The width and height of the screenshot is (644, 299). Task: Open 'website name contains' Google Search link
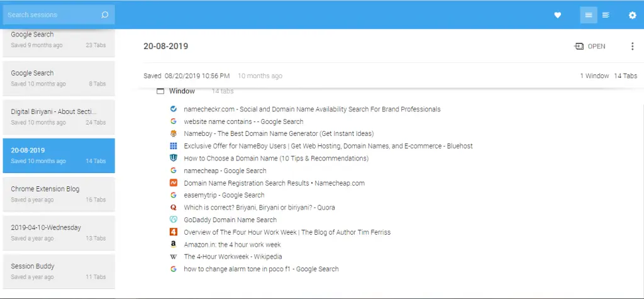click(243, 121)
